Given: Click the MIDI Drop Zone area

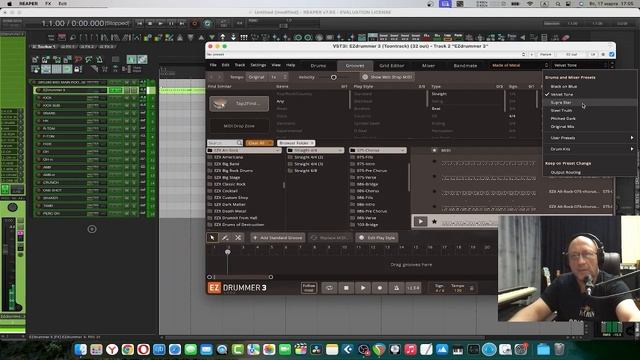Looking at the screenshot, I should click(x=239, y=126).
